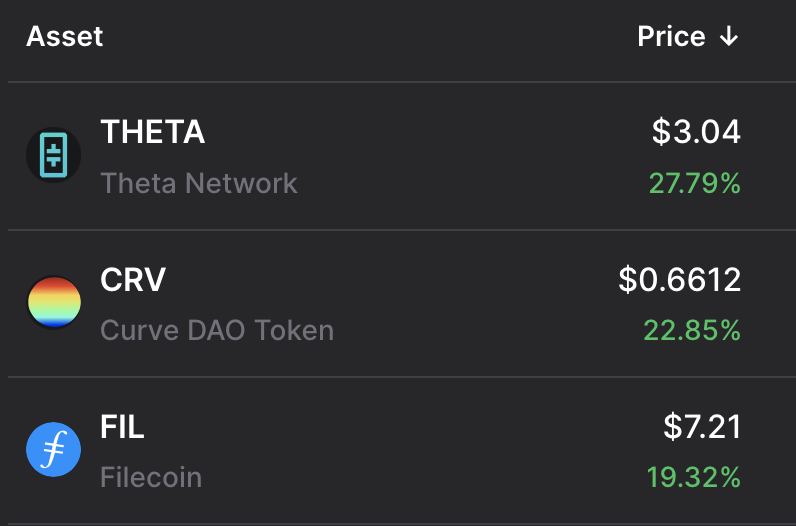Click the $7.21 FIL price
Screen dimensions: 796x526
[702, 427]
